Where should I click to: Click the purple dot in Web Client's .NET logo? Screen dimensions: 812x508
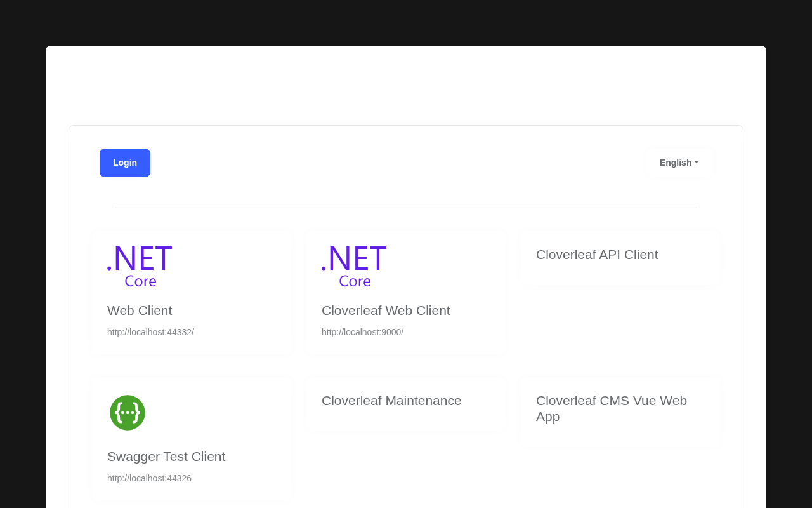click(x=109, y=268)
